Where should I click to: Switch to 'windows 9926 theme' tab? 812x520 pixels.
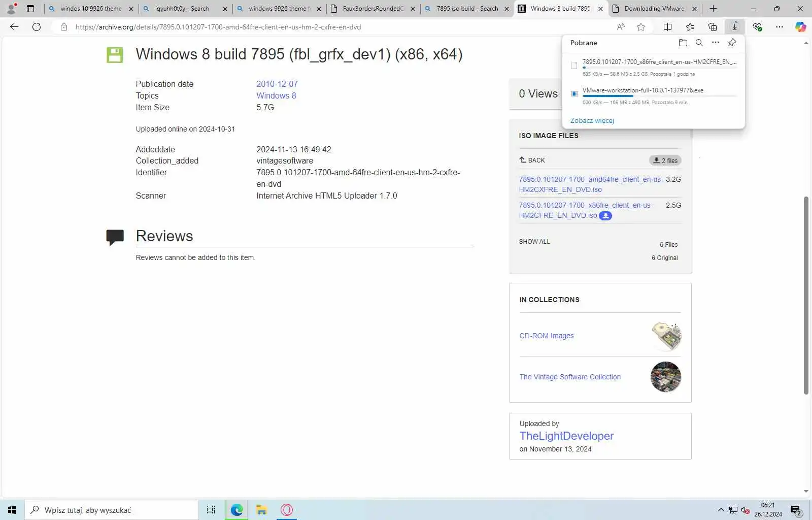[279, 9]
